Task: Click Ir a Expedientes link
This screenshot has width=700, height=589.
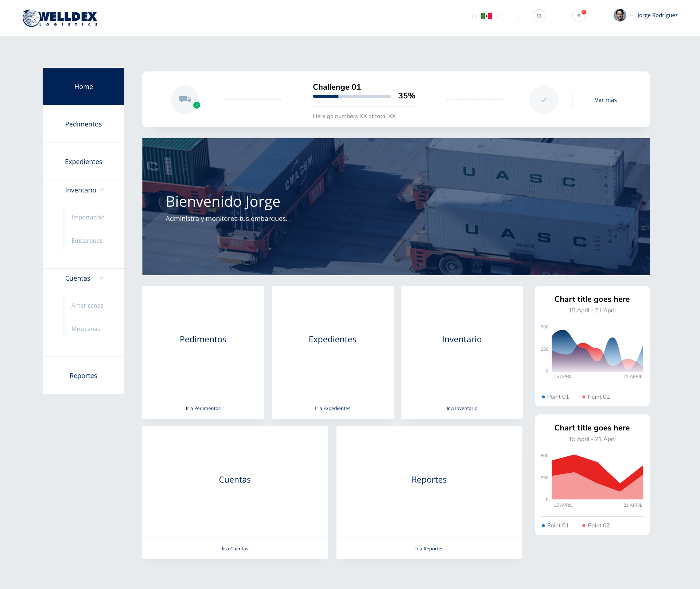Action: (x=332, y=408)
